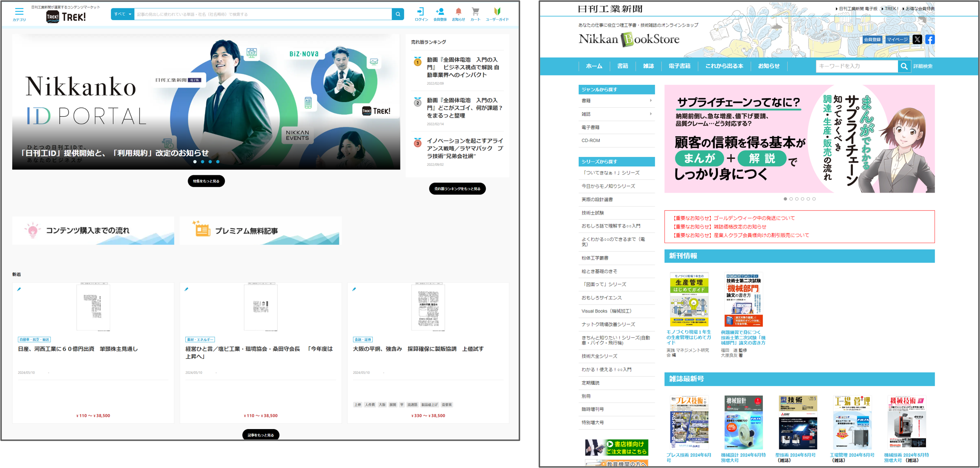Viewport: 980px width, 468px height.
Task: Open 技術士第二次試験 機械部門 book cover
Action: (x=744, y=299)
